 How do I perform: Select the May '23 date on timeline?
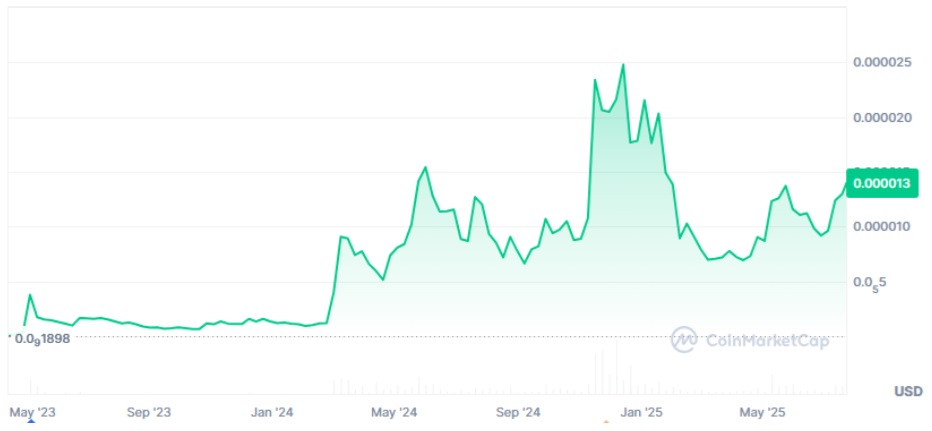point(30,411)
